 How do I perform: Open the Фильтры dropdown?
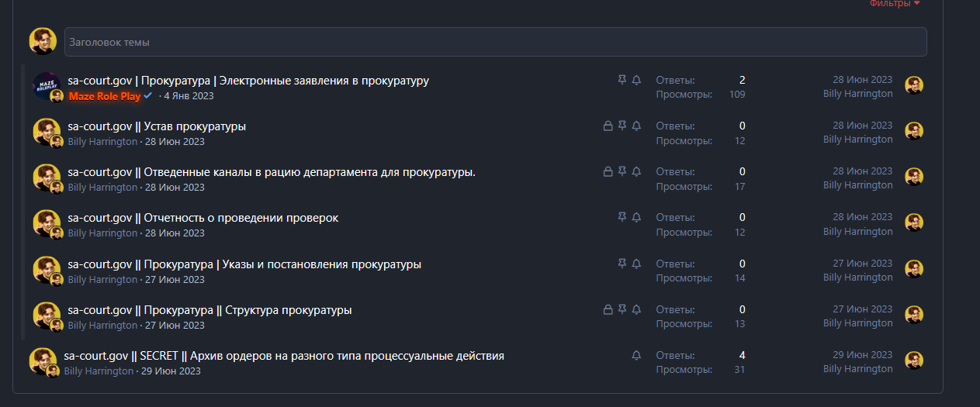tap(894, 3)
